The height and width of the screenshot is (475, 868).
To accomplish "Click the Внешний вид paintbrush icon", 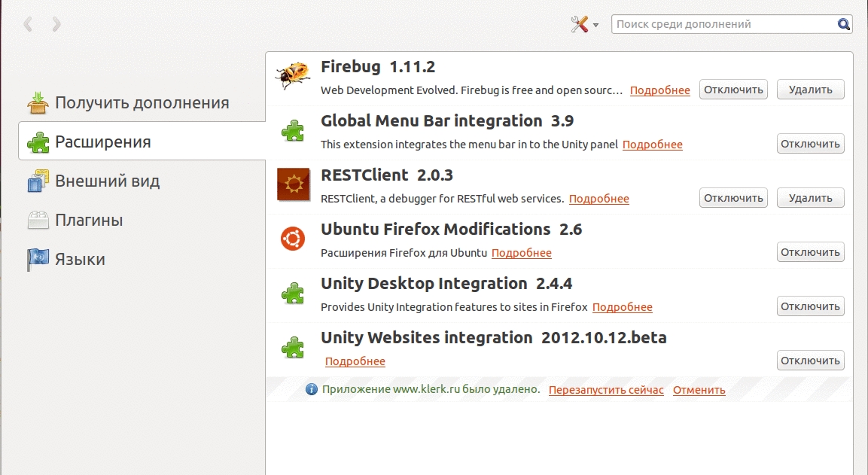I will click(38, 181).
